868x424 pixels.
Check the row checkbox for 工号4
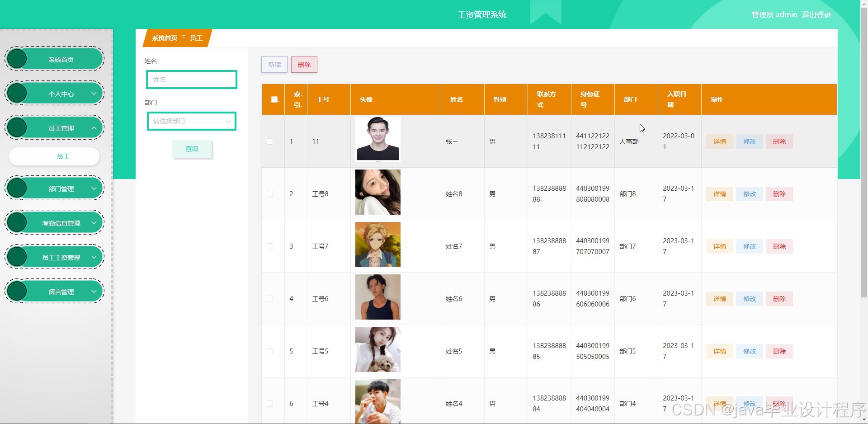click(x=270, y=404)
